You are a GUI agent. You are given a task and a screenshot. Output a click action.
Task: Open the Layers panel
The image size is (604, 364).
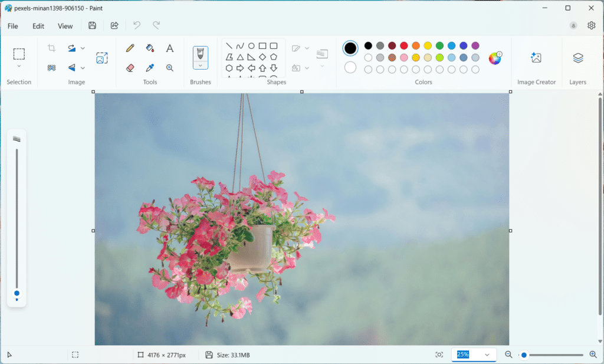(577, 58)
